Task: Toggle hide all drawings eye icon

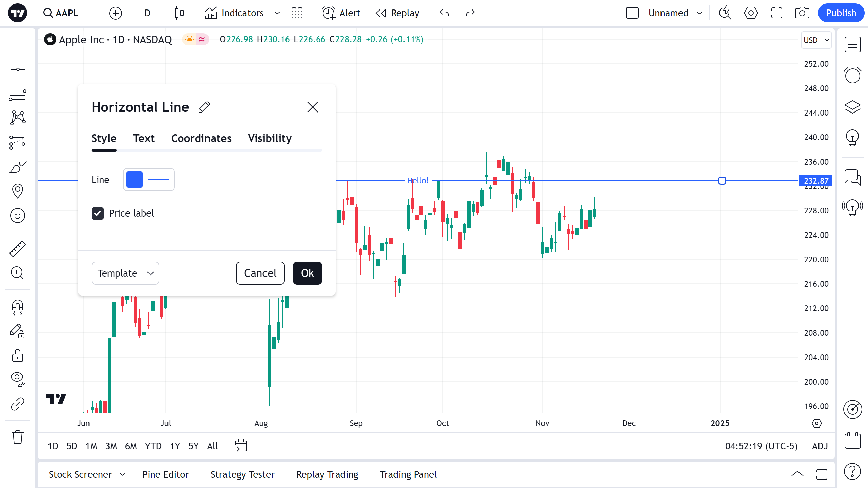Action: [x=17, y=379]
